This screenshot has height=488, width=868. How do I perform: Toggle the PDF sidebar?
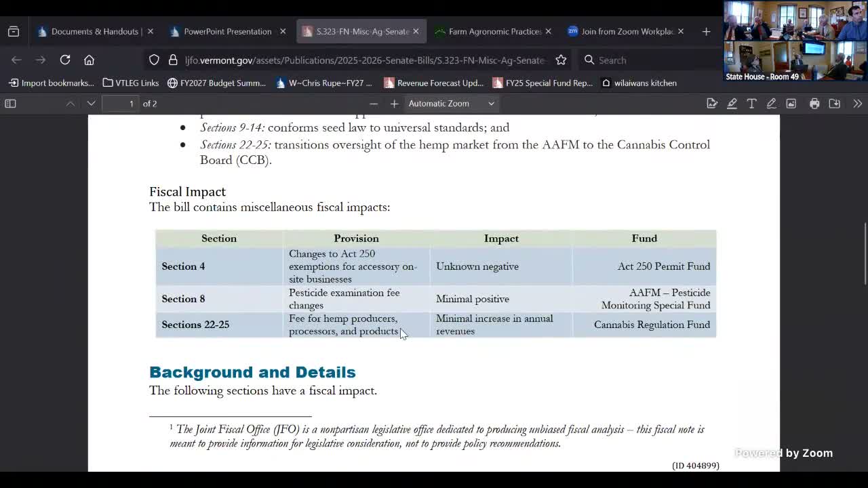10,104
